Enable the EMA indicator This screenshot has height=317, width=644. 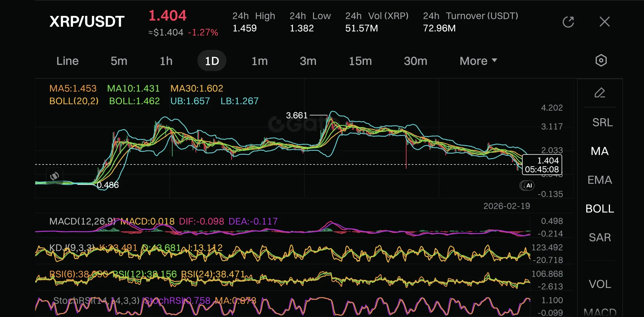[599, 180]
